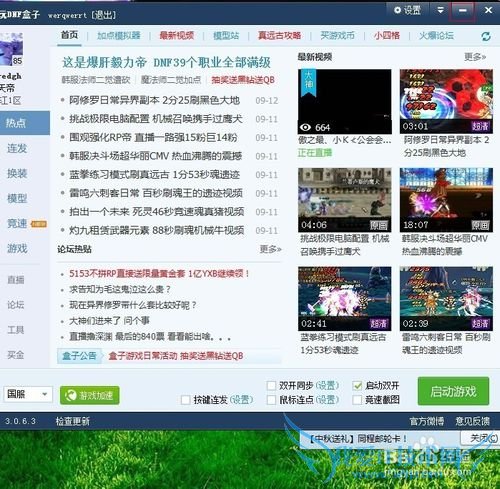Screen dimensions: 500x489
Task: Open red 抽奖送黑钻送QB link under headline
Action: [x=243, y=80]
